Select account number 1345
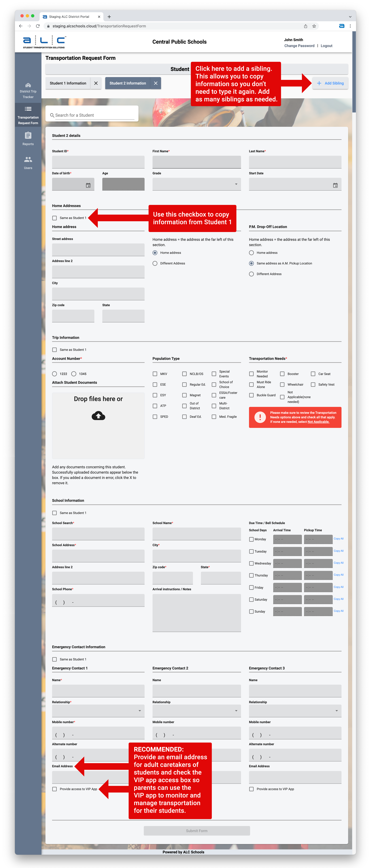The image size is (371, 868). coord(74,374)
